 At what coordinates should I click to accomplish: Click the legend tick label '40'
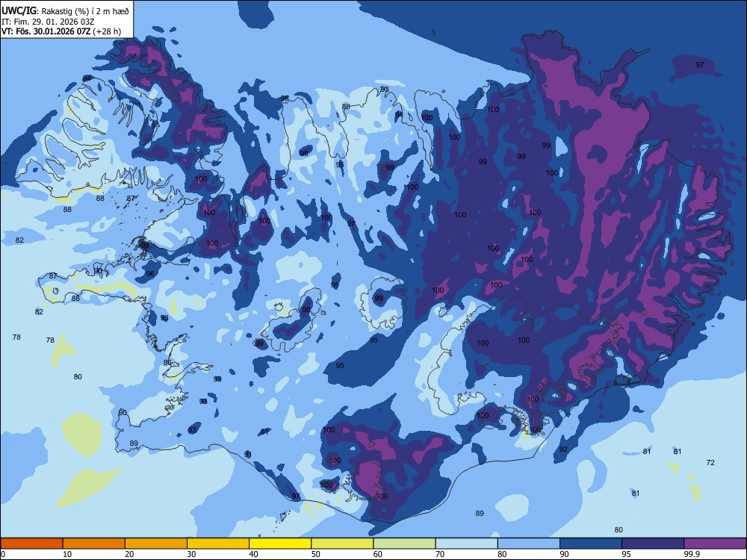[x=254, y=554]
